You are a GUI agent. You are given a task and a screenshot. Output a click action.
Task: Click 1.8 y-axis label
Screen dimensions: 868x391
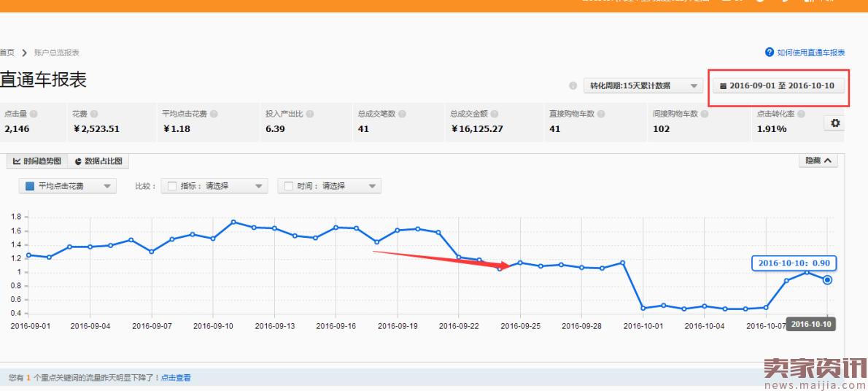click(15, 217)
